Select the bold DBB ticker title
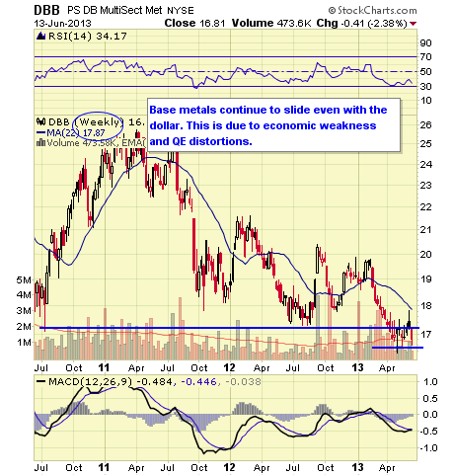Screen dimensions: 454x476 (47, 10)
